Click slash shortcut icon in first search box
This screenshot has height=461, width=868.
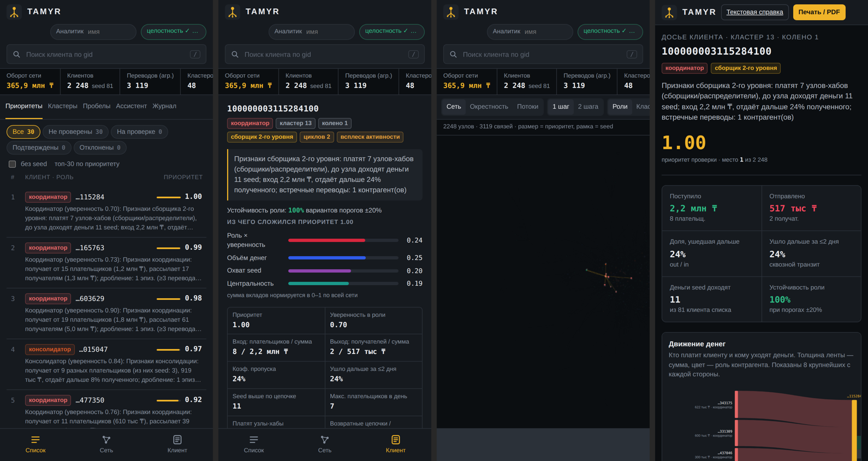[x=195, y=55]
